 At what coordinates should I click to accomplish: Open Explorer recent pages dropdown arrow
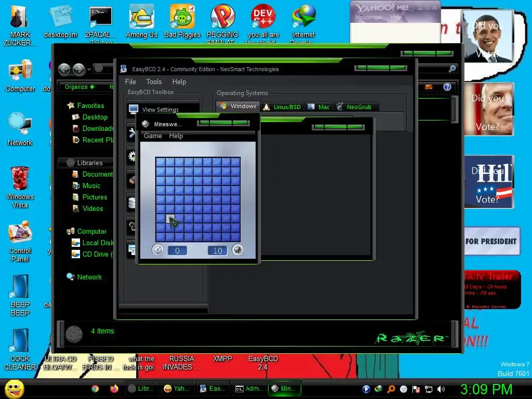tap(89, 70)
